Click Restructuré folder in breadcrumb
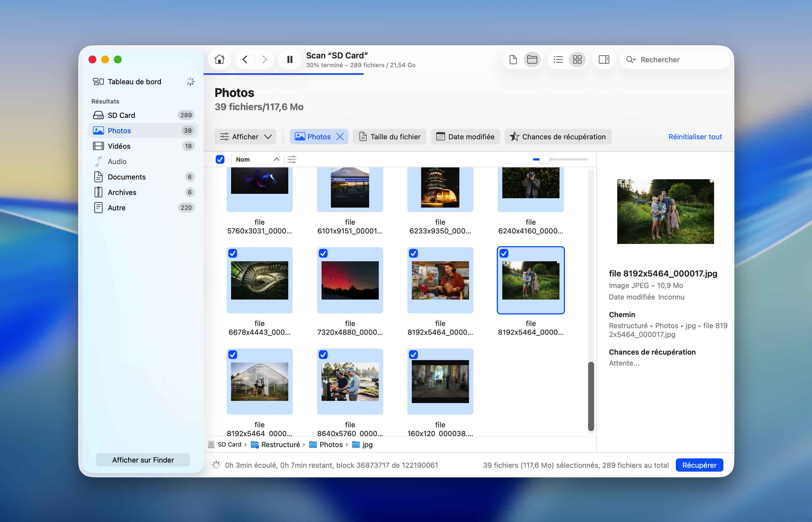The width and height of the screenshot is (812, 522). pos(275,445)
